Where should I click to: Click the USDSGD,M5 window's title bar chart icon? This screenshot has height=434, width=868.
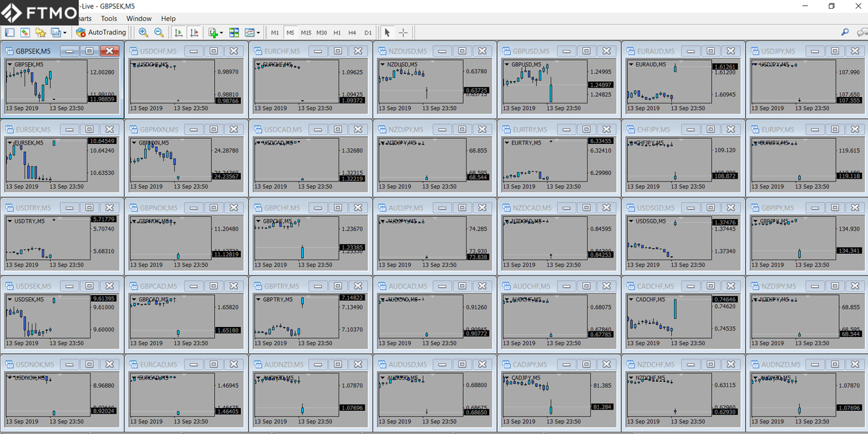(629, 208)
